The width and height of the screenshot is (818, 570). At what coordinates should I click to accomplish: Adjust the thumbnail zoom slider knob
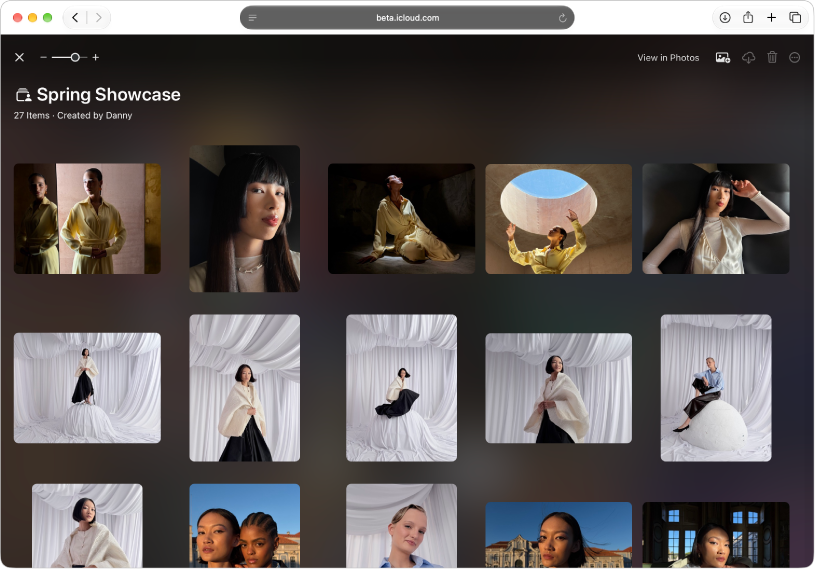75,57
